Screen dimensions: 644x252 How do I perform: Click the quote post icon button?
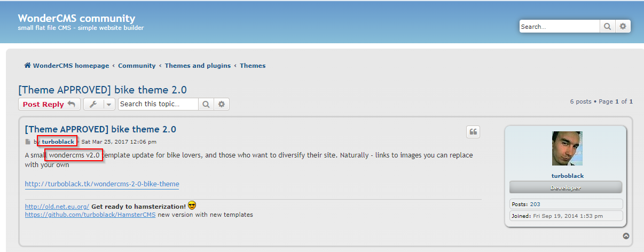coord(473,132)
